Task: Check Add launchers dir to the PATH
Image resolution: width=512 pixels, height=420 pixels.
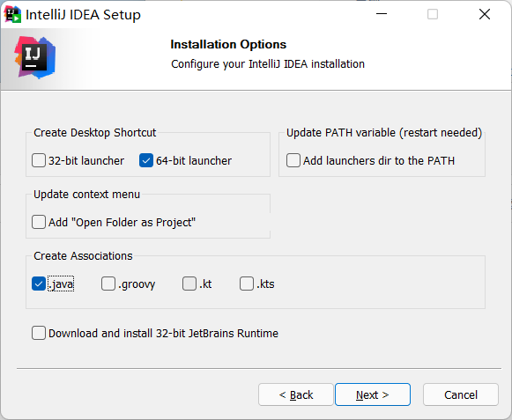Action: tap(293, 160)
